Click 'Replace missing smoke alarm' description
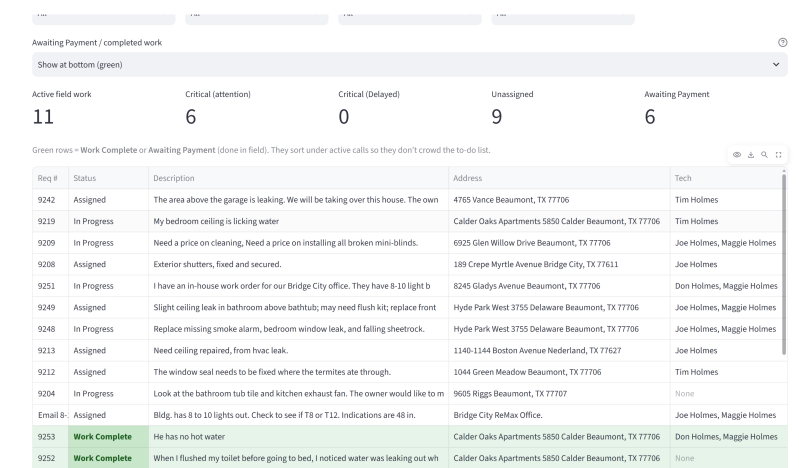Screen dimensions: 799x468 pos(299,329)
